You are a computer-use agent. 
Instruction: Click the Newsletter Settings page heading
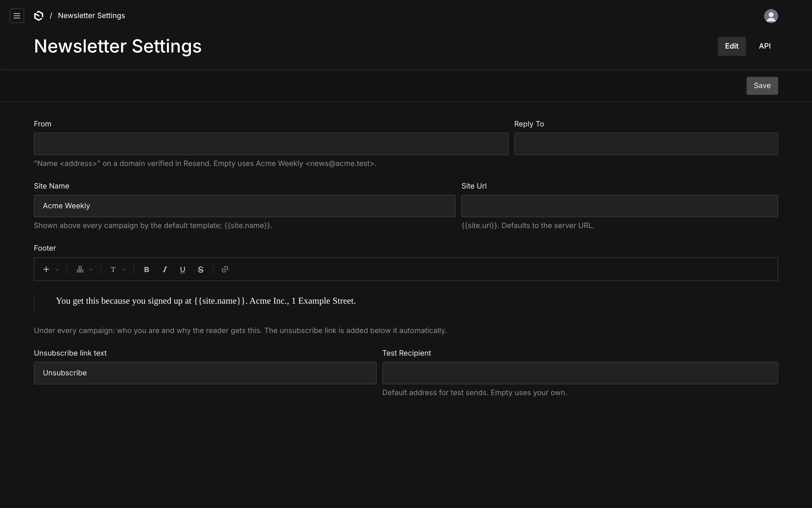pos(118,46)
